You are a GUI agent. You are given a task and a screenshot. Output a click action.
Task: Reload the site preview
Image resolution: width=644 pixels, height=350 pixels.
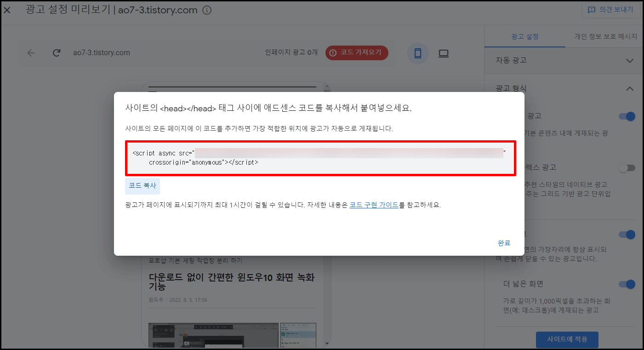pos(57,53)
